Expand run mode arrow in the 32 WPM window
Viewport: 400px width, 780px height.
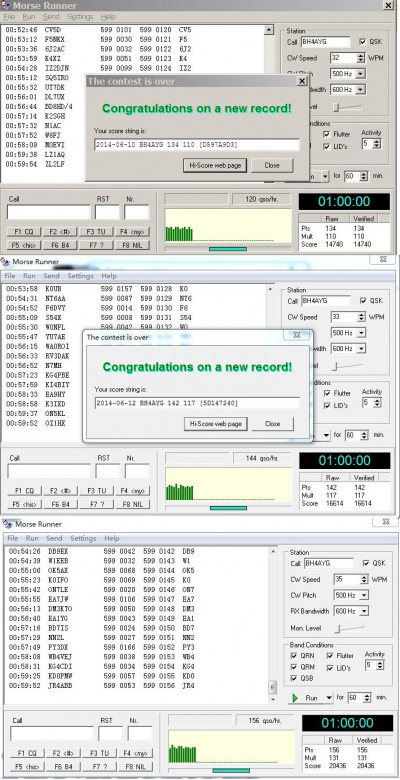325,176
